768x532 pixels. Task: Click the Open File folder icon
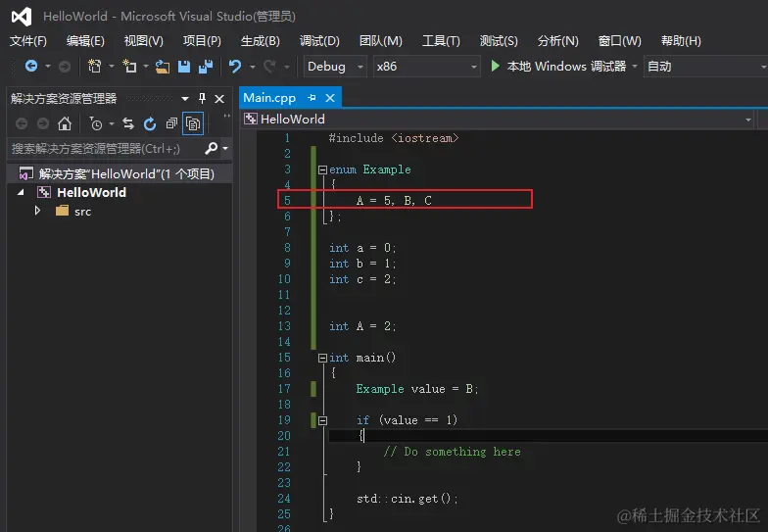[x=163, y=67]
